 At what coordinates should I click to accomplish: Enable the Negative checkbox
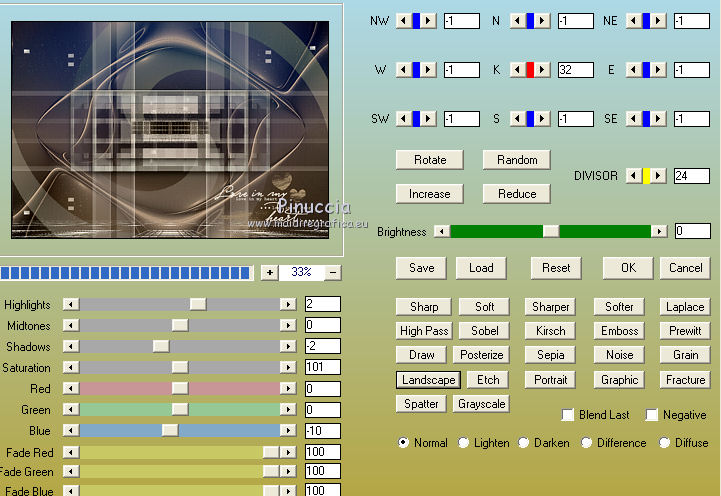pos(652,415)
